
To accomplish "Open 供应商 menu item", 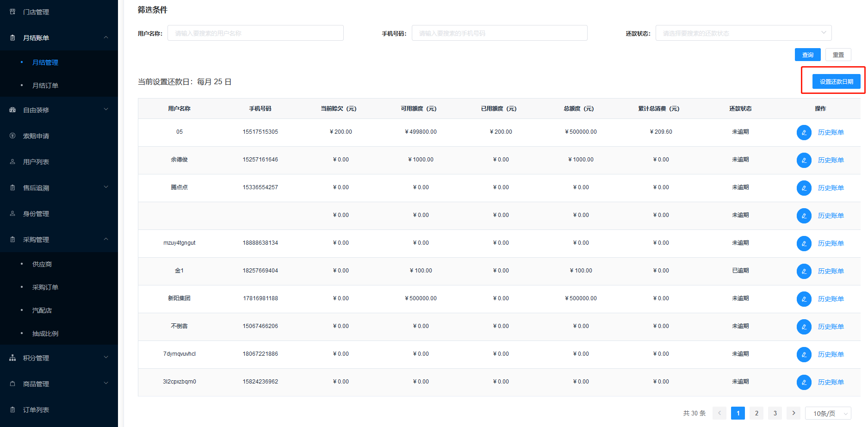I will (42, 264).
